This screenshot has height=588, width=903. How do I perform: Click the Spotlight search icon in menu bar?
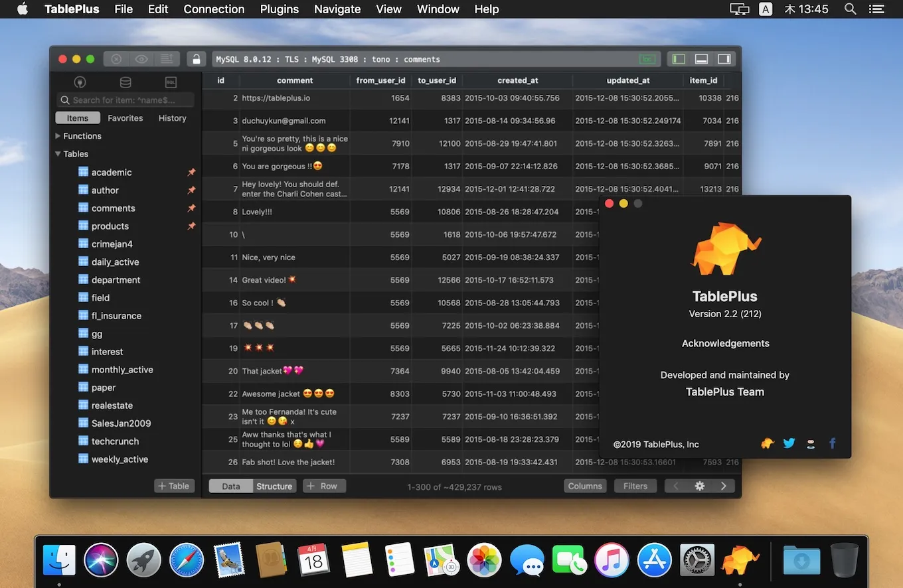coord(850,9)
